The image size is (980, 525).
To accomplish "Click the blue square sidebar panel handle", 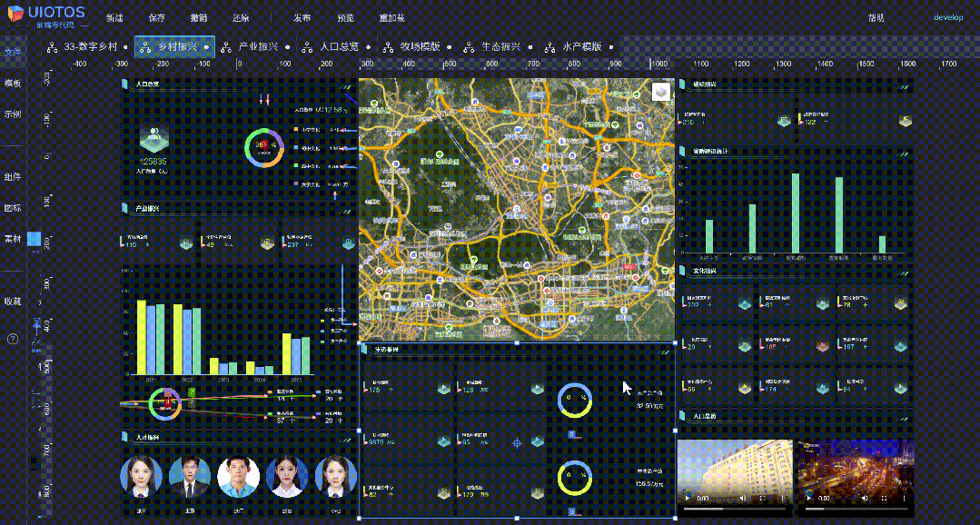I will coord(35,240).
